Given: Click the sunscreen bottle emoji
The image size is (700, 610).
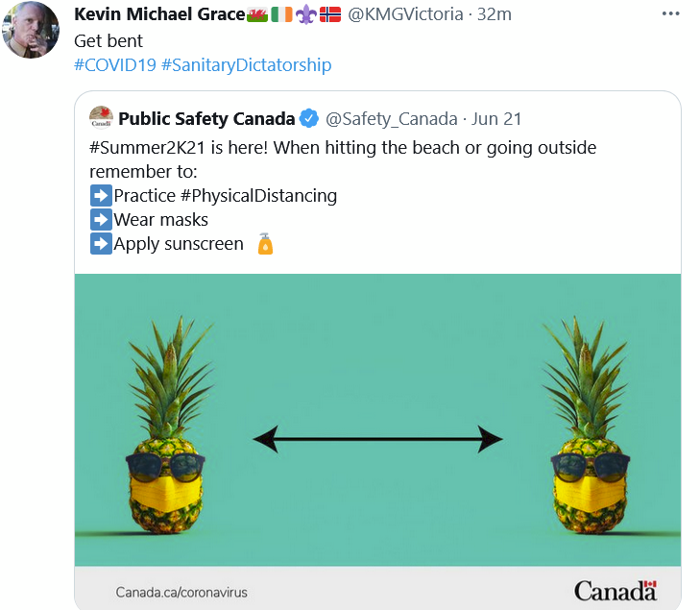Looking at the screenshot, I should click(265, 244).
